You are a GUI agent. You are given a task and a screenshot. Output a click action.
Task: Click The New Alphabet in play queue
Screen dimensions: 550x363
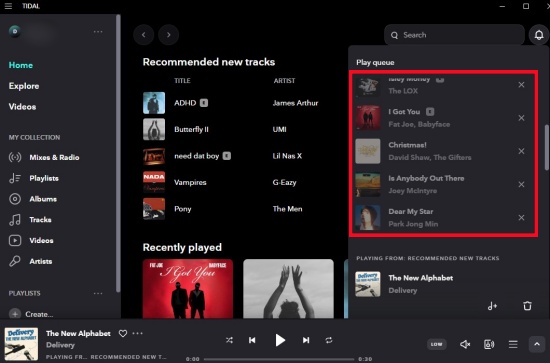point(420,278)
